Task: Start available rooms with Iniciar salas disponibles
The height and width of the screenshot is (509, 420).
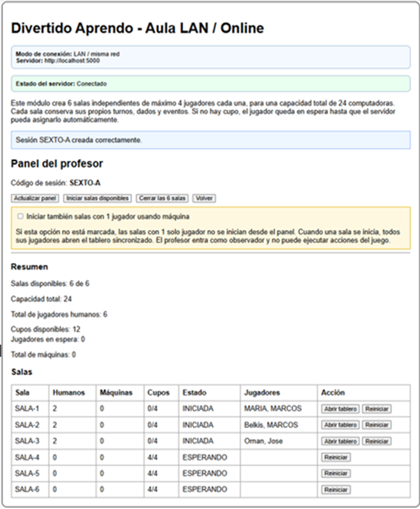Action: tap(97, 198)
